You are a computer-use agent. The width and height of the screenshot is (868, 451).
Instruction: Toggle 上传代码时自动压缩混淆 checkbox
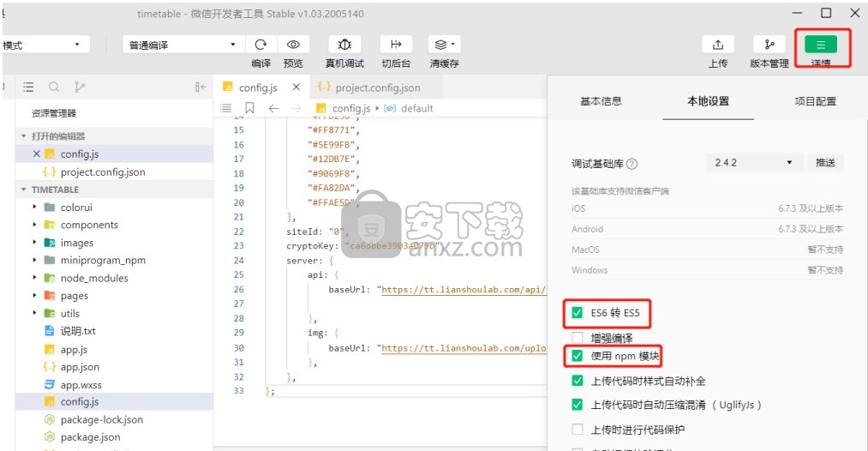coord(577,405)
